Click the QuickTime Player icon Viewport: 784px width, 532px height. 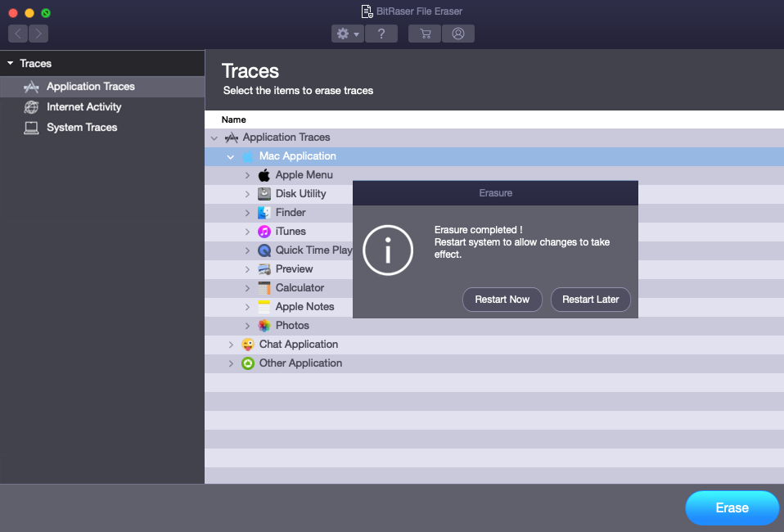tap(264, 250)
